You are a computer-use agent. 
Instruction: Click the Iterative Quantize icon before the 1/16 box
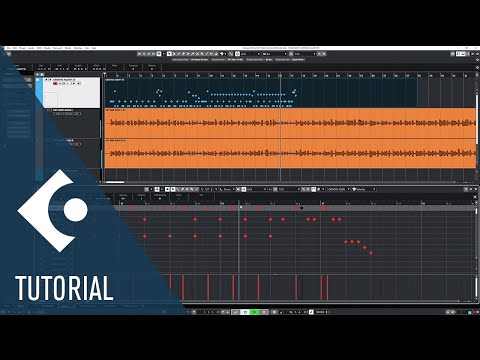tap(291, 54)
